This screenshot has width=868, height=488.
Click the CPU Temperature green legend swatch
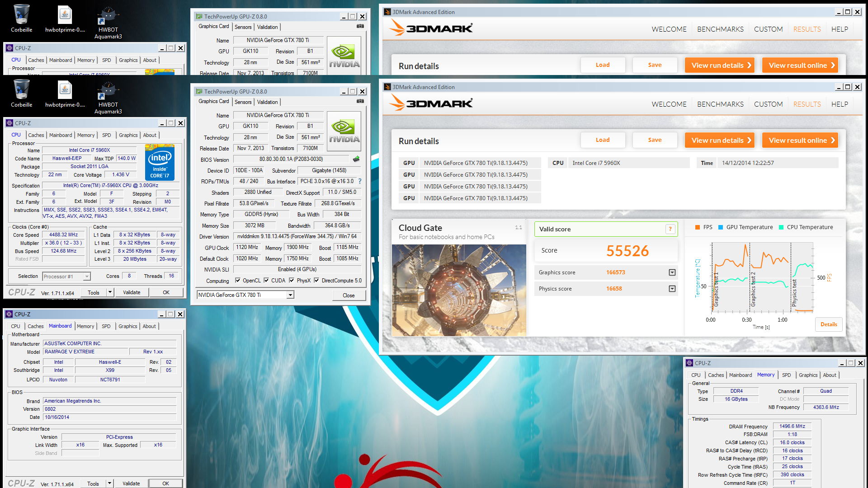tap(781, 227)
